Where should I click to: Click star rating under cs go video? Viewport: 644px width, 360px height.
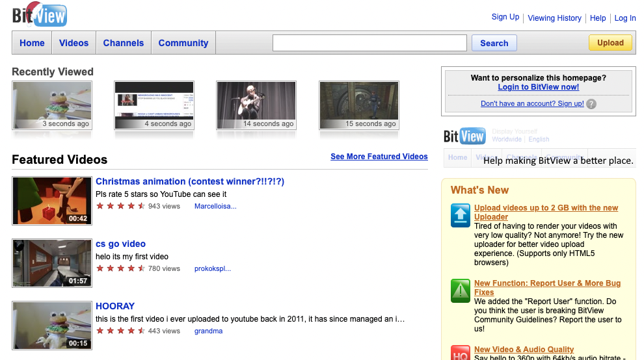click(x=121, y=268)
